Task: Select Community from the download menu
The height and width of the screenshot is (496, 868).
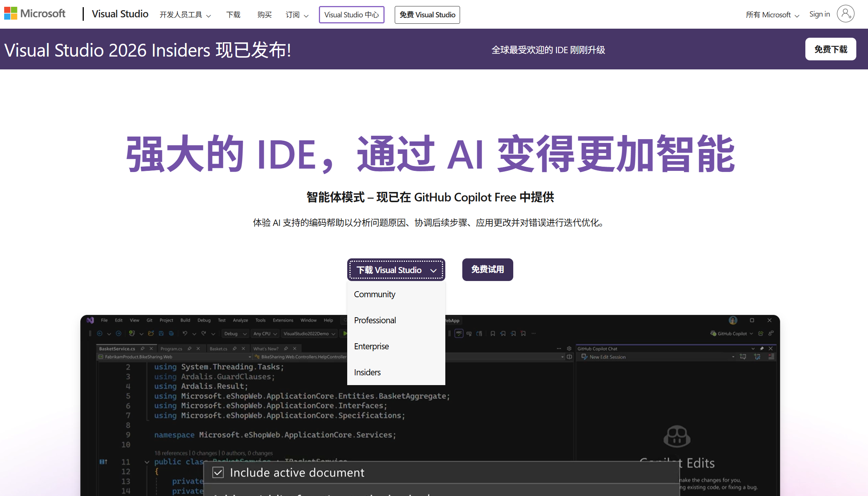Action: pos(374,294)
